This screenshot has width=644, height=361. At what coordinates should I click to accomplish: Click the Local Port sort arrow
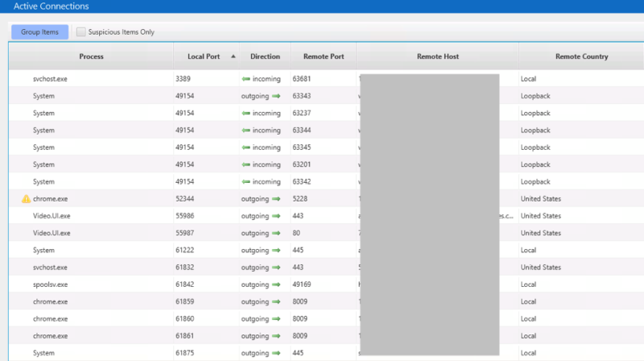tap(233, 56)
